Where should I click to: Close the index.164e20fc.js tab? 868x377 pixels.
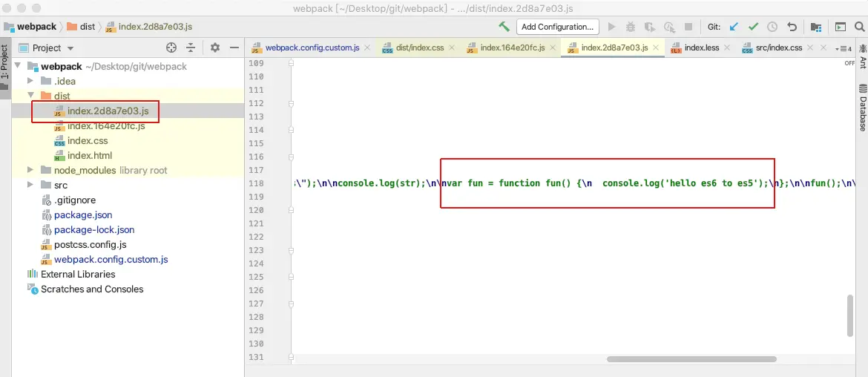[554, 48]
